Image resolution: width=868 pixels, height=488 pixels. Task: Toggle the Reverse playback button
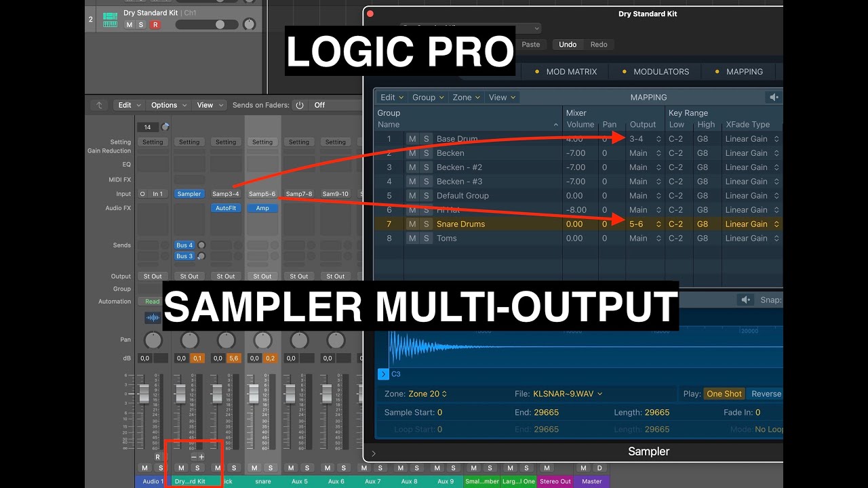765,394
